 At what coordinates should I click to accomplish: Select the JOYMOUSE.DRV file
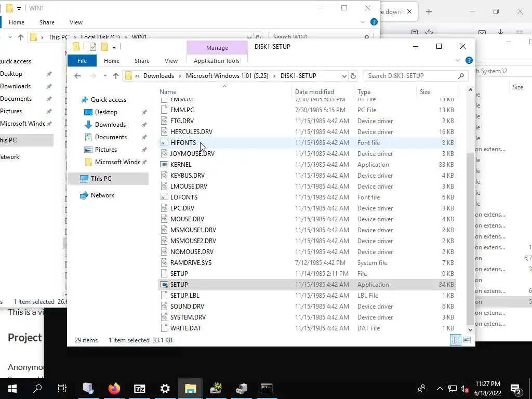pos(192,154)
